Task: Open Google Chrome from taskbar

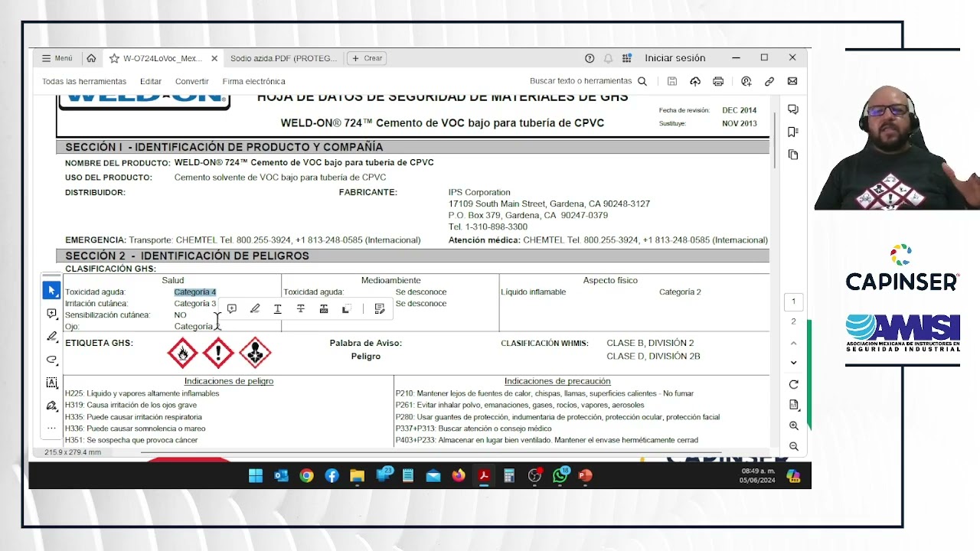Action: (x=306, y=476)
